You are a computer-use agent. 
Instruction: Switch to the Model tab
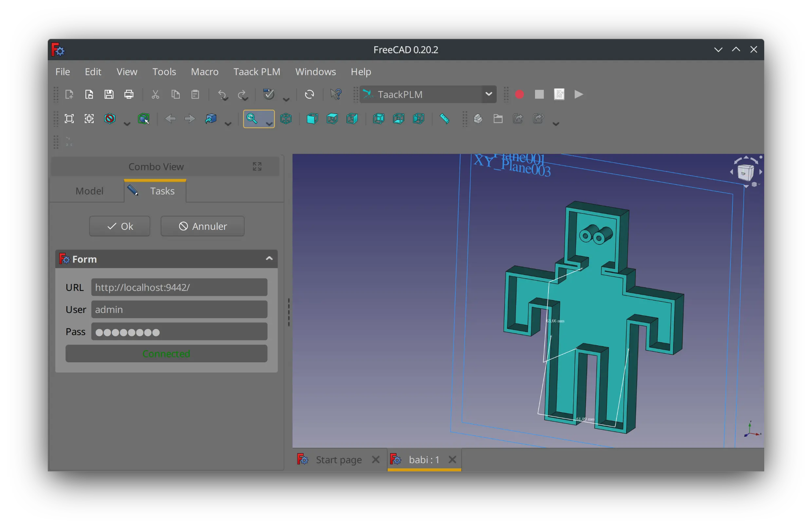click(89, 191)
